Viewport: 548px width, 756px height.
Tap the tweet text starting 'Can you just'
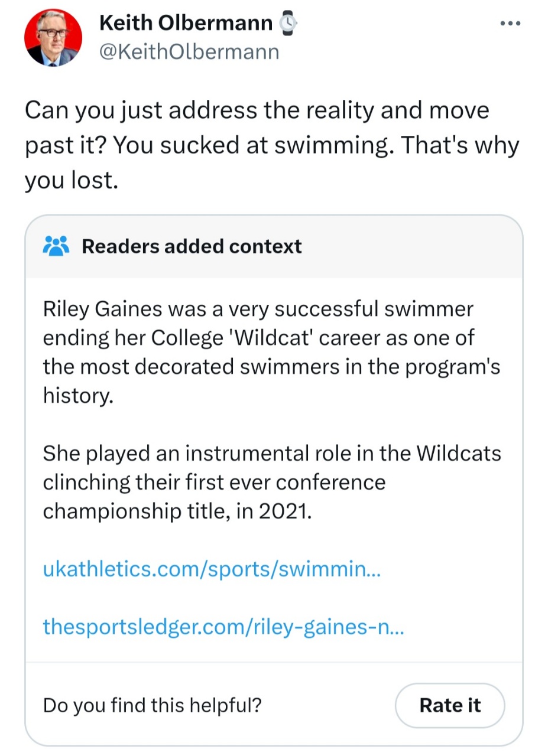click(257, 111)
